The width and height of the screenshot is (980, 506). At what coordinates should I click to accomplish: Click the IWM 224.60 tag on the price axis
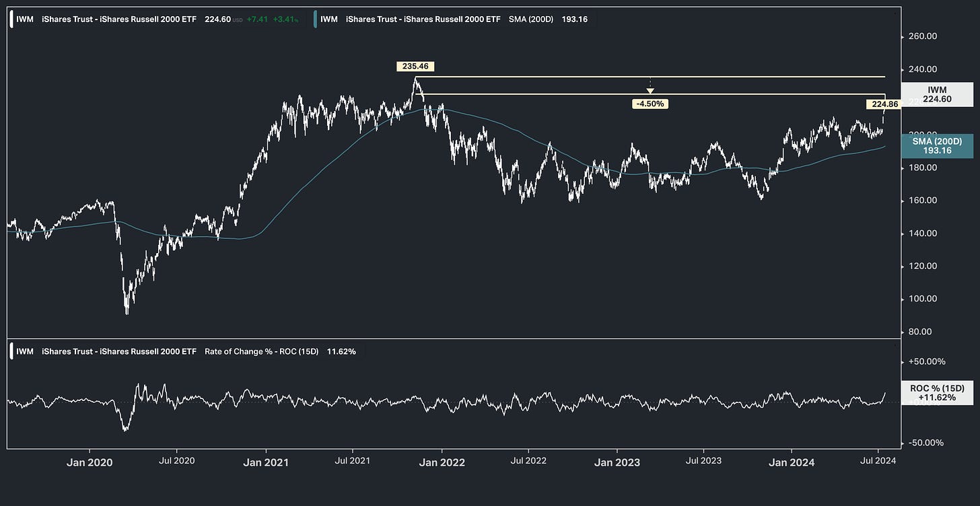(937, 94)
